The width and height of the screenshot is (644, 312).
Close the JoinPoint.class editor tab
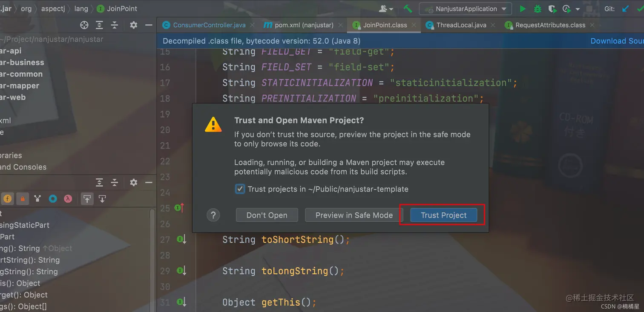point(414,25)
